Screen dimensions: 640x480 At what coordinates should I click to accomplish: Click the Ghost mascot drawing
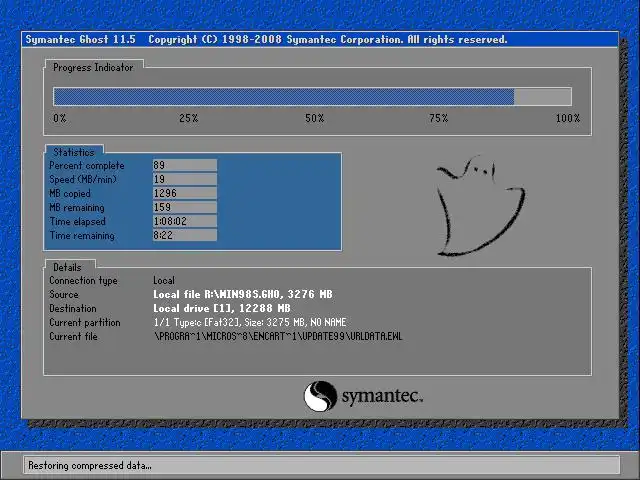tap(480, 206)
